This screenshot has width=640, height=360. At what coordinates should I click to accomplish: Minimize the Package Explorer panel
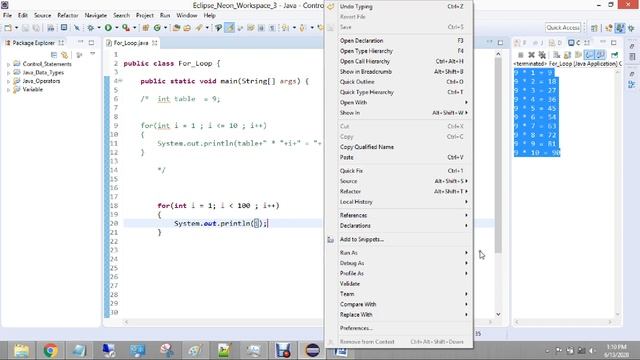(80, 42)
